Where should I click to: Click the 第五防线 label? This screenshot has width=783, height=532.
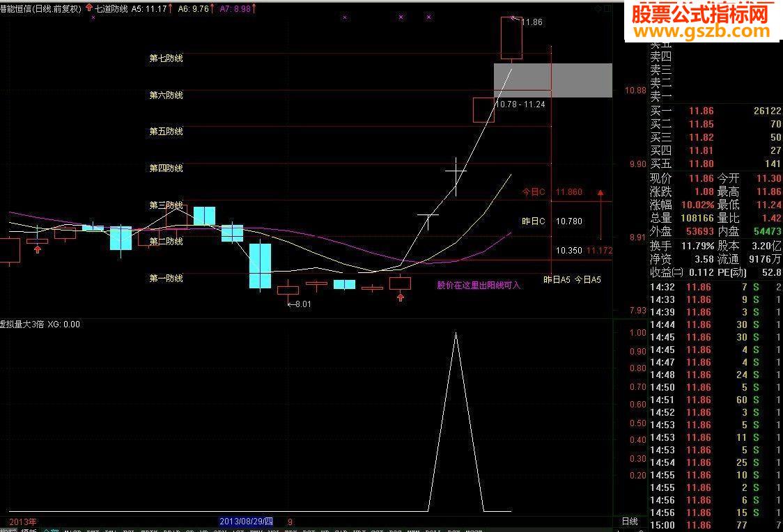click(166, 131)
